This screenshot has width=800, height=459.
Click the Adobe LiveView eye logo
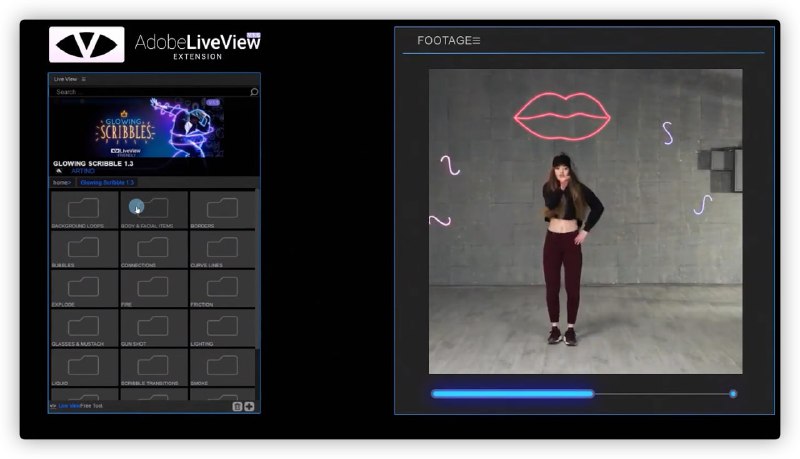86,45
